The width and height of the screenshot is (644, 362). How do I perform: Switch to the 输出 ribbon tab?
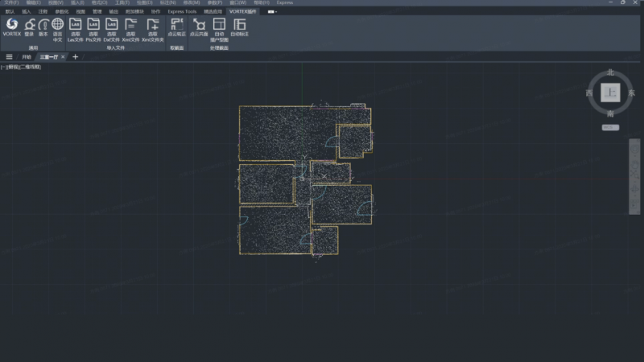click(x=114, y=11)
